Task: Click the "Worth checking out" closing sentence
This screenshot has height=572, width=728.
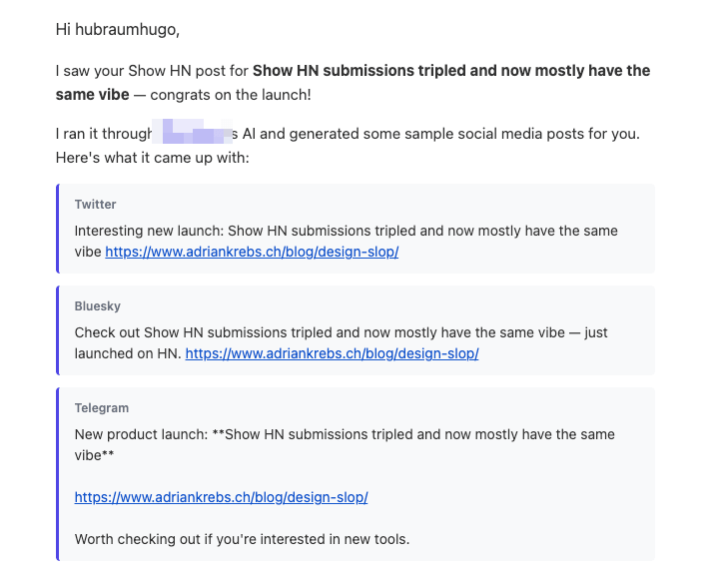Action: pyautogui.click(x=242, y=540)
